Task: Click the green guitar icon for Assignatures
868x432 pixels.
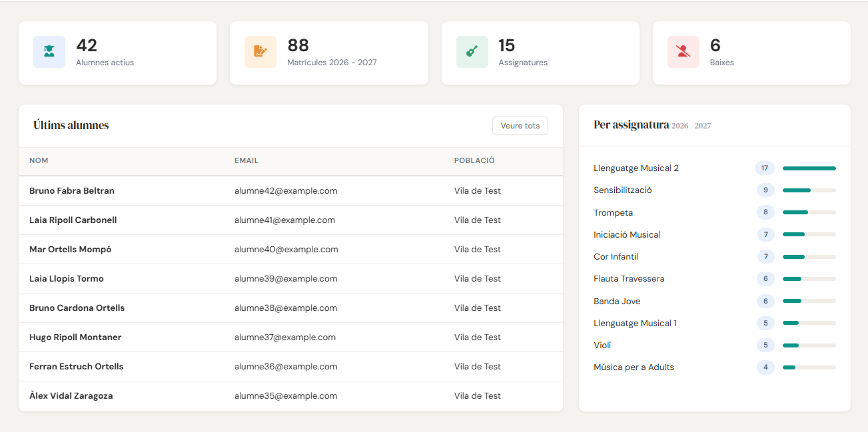Action: pyautogui.click(x=472, y=52)
